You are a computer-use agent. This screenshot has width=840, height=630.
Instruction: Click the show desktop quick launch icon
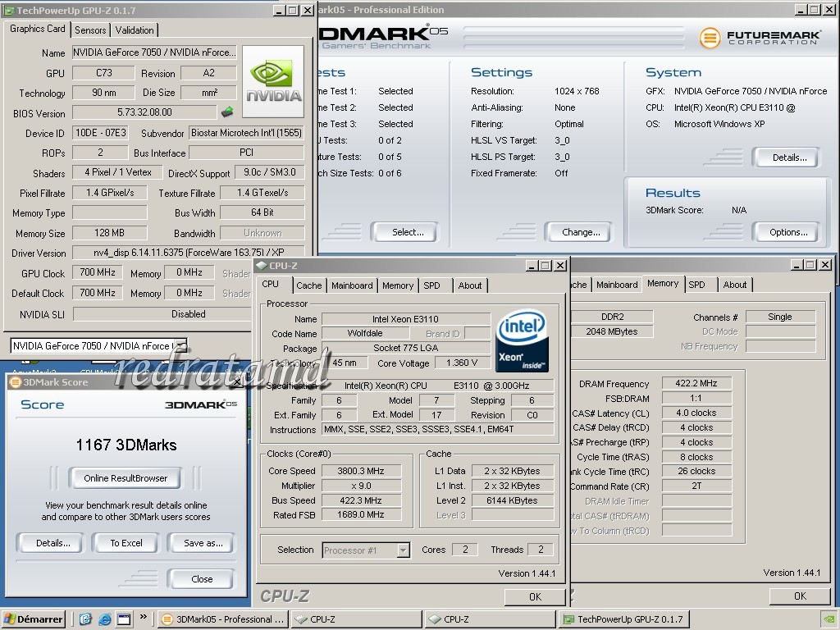124,619
